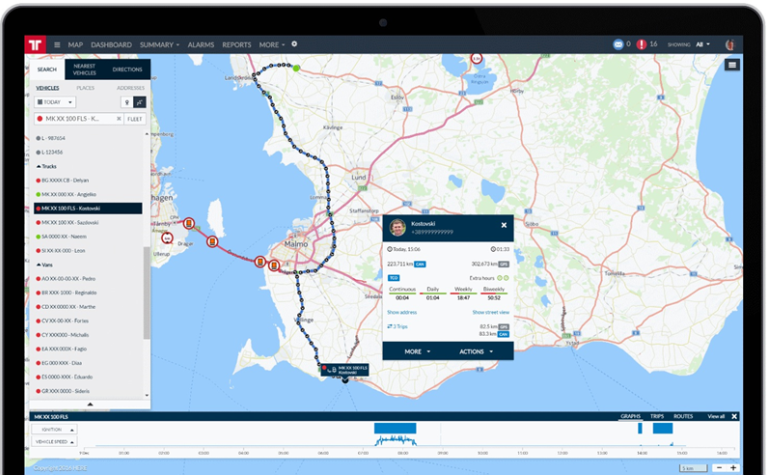
Task: Open the VEHICLE SPEED graph selector
Action: tap(54, 441)
